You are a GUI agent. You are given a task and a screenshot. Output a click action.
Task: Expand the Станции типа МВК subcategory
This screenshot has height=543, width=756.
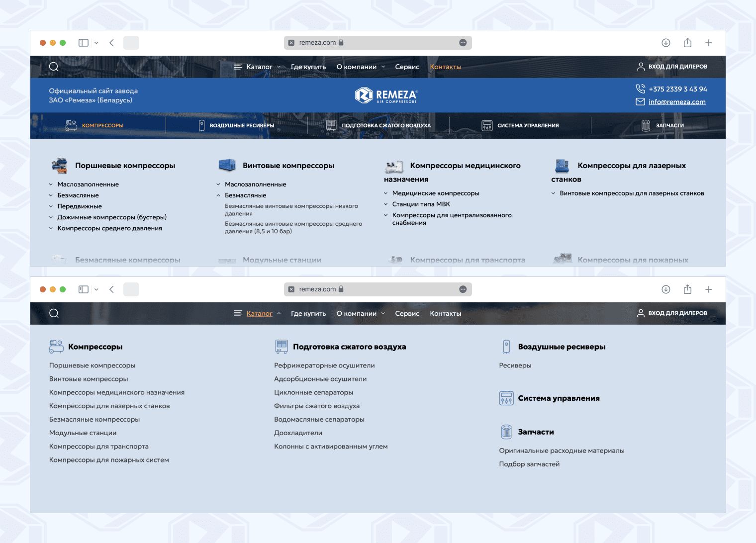point(385,204)
